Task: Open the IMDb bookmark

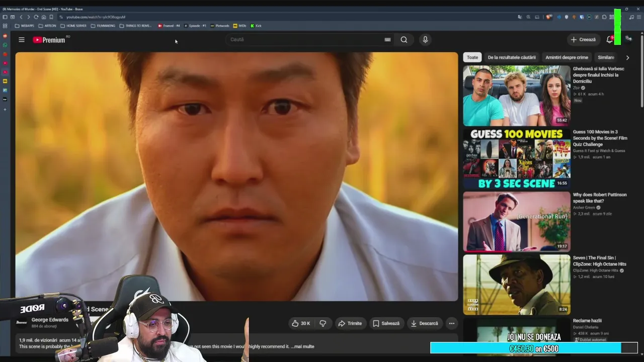Action: click(240, 26)
